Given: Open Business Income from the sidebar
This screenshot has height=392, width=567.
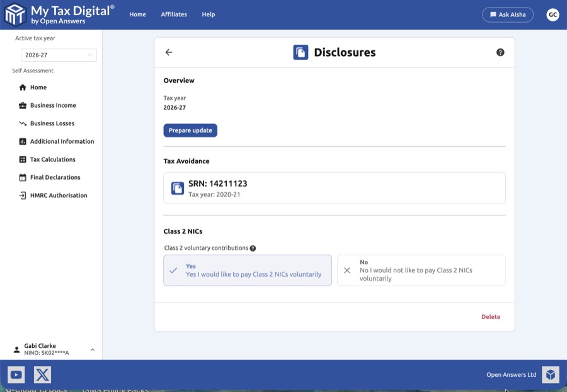Looking at the screenshot, I should click(54, 105).
